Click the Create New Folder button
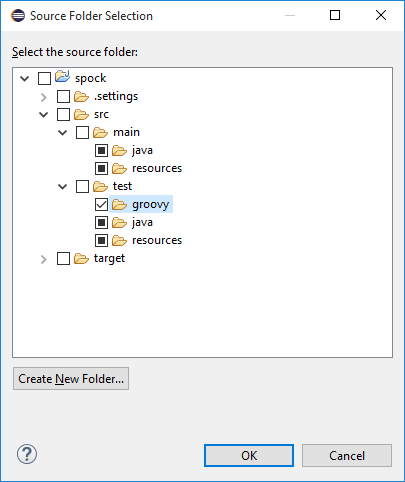 point(71,379)
